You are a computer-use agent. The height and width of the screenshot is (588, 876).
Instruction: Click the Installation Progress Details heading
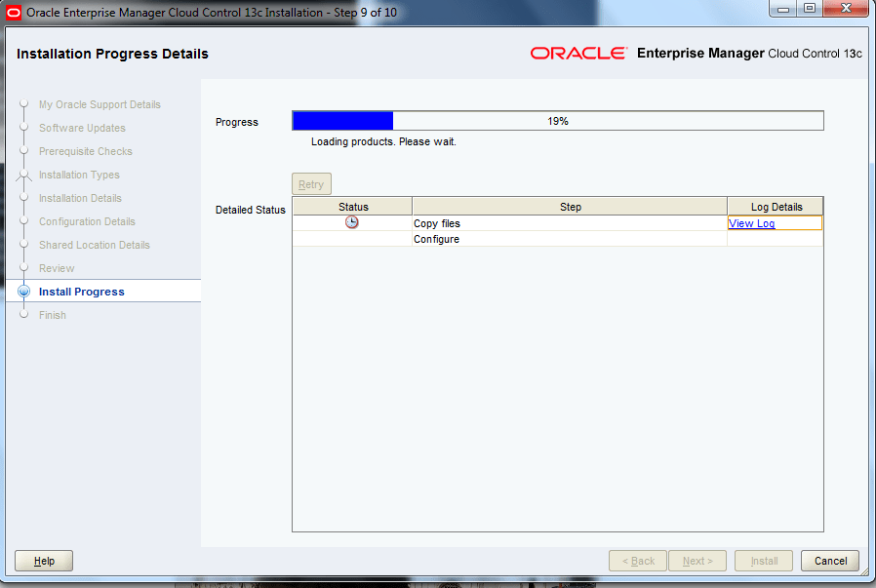click(x=112, y=54)
